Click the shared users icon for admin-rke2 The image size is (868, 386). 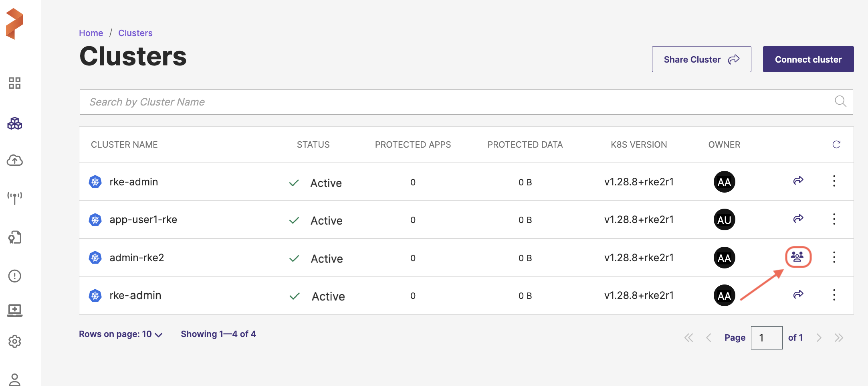point(798,257)
